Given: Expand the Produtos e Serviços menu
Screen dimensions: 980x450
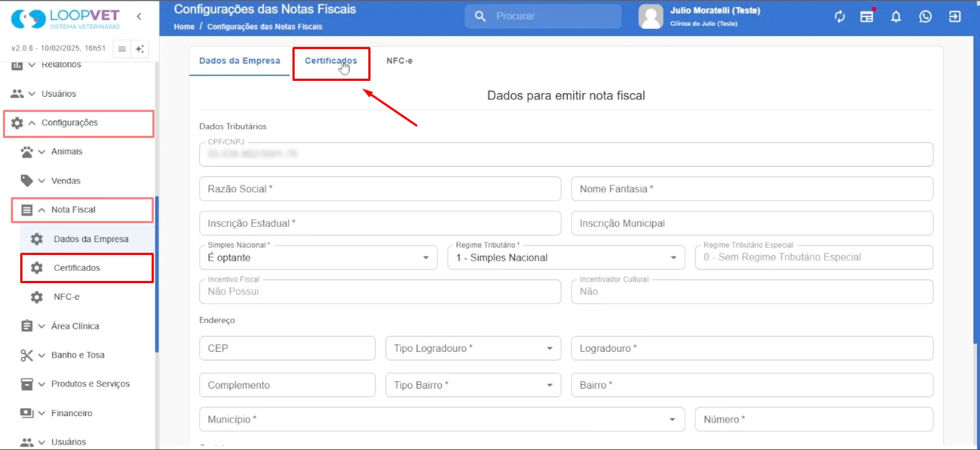Looking at the screenshot, I should click(42, 384).
